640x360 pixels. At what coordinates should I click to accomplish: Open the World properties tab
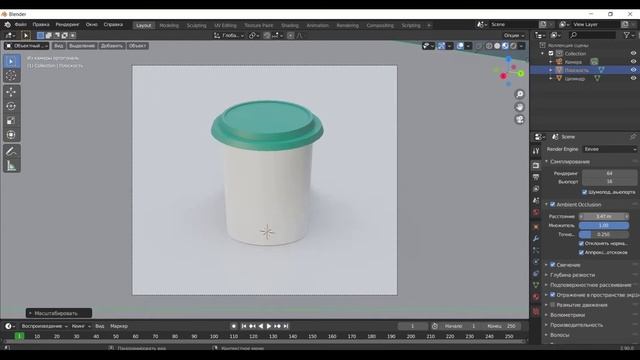(536, 213)
